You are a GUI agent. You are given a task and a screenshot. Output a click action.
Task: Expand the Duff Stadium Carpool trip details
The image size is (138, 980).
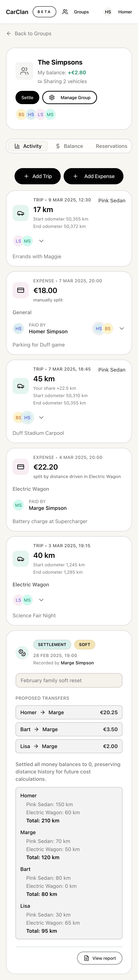point(42,417)
